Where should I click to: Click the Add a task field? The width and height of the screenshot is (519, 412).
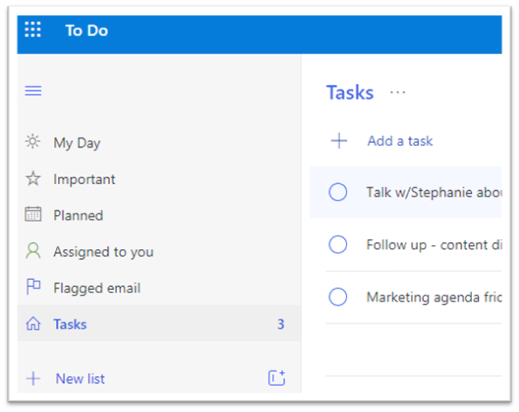(x=414, y=141)
